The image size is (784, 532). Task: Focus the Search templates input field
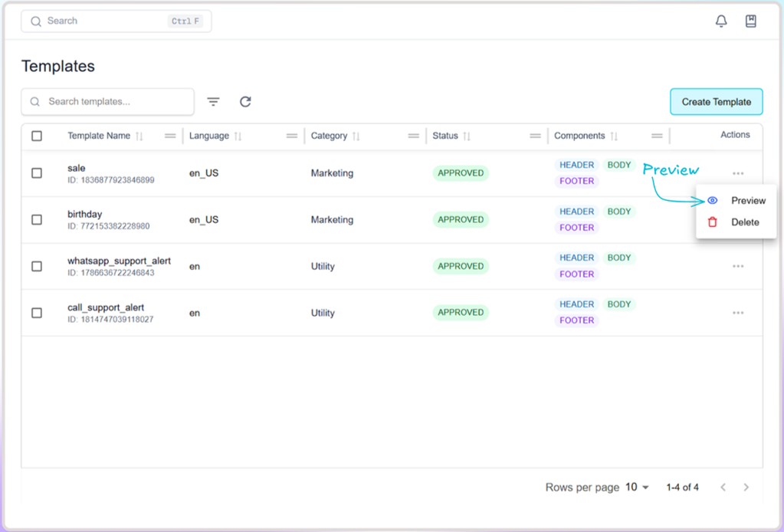pos(115,102)
